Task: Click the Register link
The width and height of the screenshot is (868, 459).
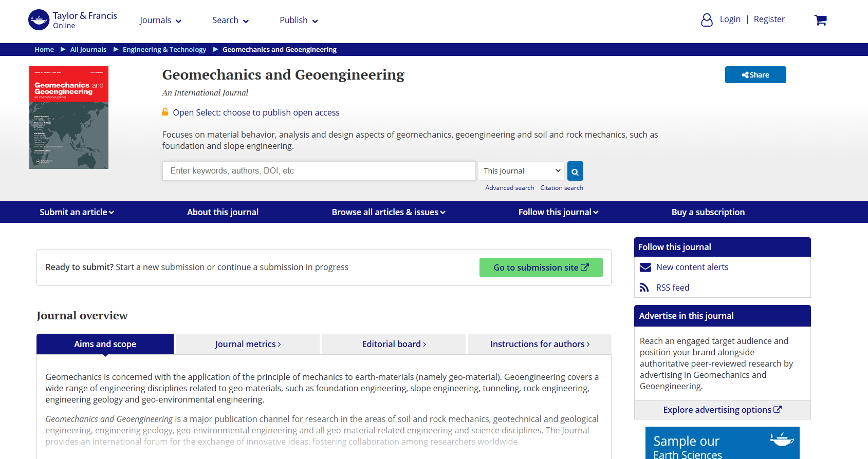Action: pyautogui.click(x=769, y=19)
